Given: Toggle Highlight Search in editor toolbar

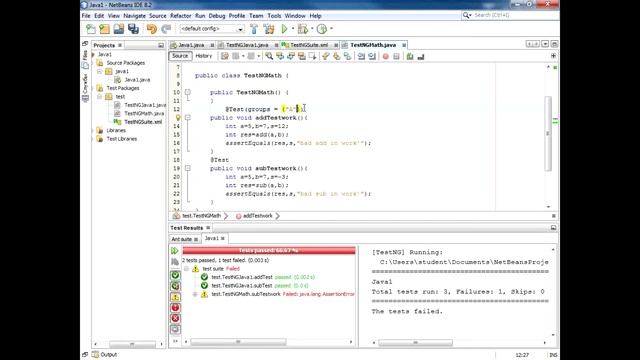Looking at the screenshot, I should coord(302,56).
